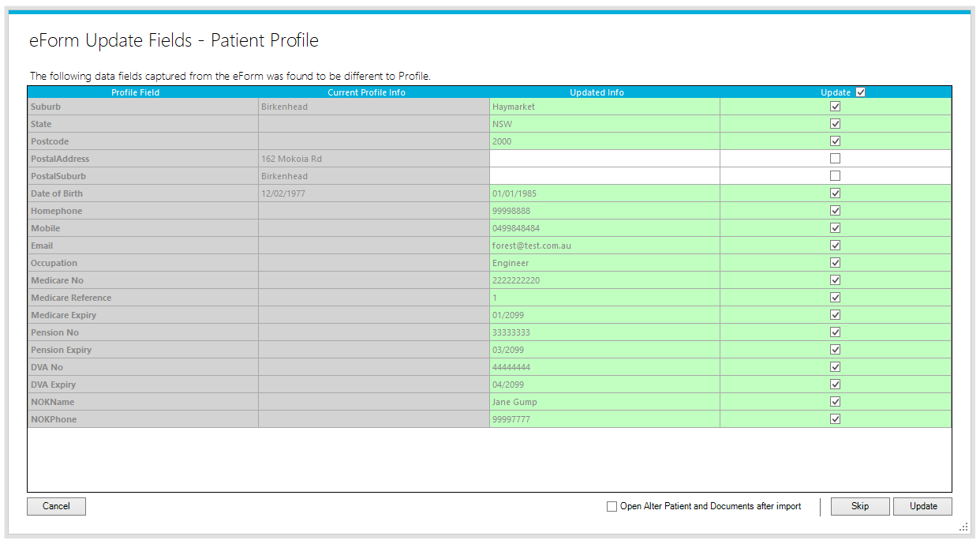
Task: Uncheck the DVA No update checkbox
Action: [x=835, y=367]
